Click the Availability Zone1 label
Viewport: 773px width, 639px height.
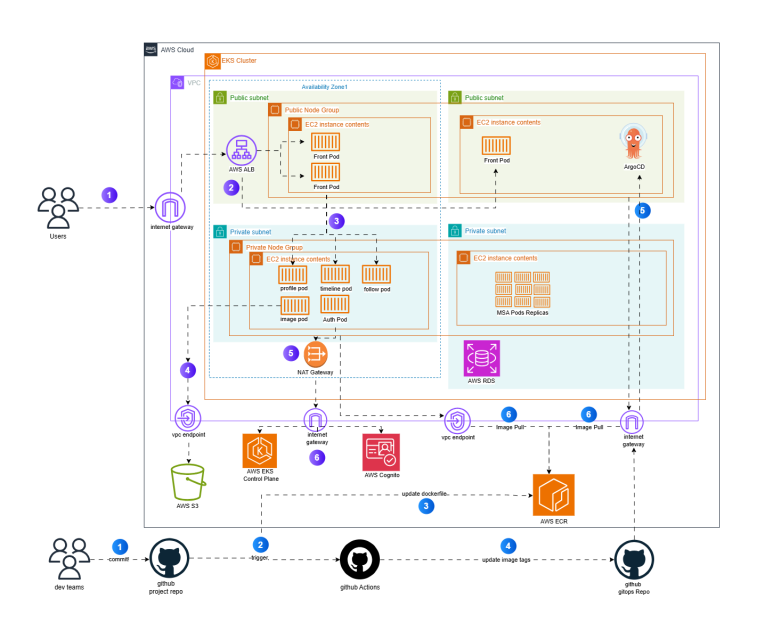click(324, 87)
